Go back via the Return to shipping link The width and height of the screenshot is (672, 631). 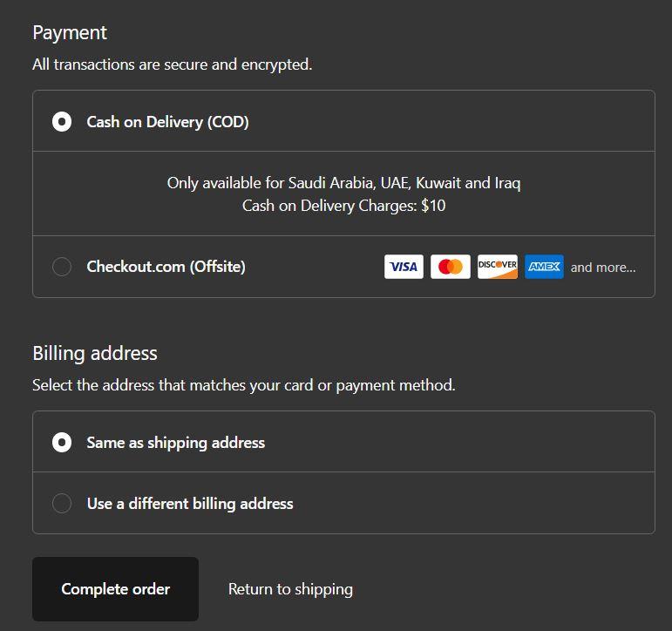coord(290,589)
